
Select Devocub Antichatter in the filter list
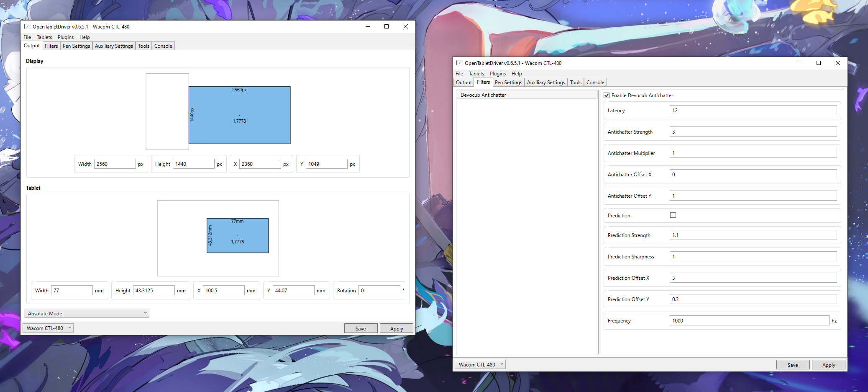(x=483, y=95)
